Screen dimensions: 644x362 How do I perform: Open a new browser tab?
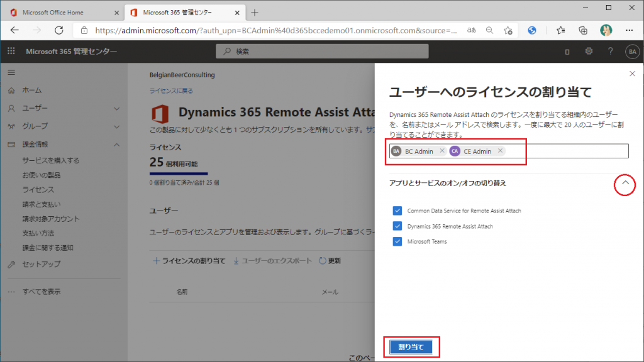255,13
